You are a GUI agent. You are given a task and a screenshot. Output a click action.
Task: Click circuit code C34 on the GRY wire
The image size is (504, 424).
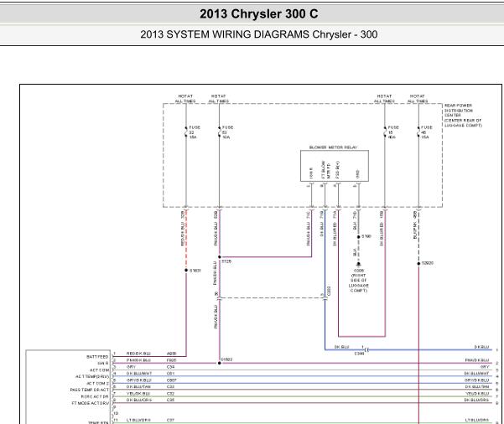click(x=171, y=367)
